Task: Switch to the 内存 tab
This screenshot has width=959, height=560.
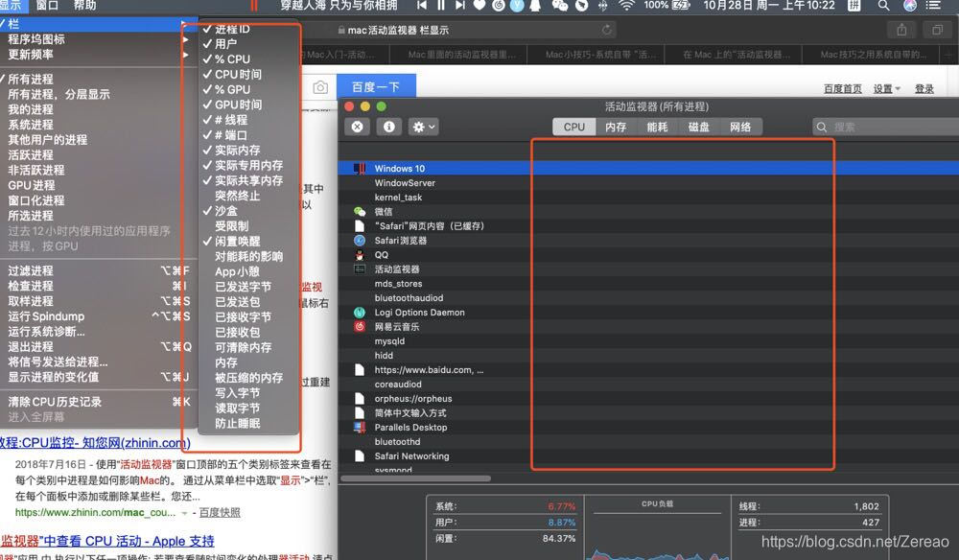Action: (616, 127)
